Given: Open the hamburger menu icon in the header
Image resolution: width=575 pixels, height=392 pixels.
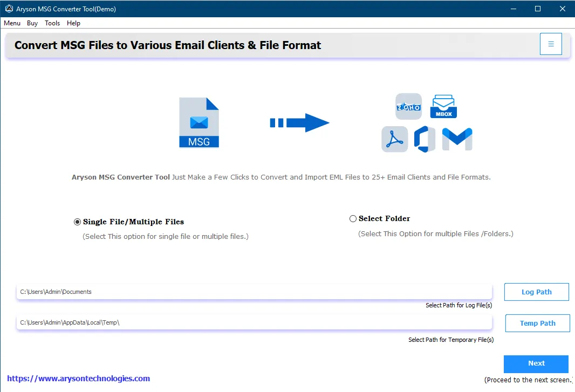Looking at the screenshot, I should tap(550, 44).
